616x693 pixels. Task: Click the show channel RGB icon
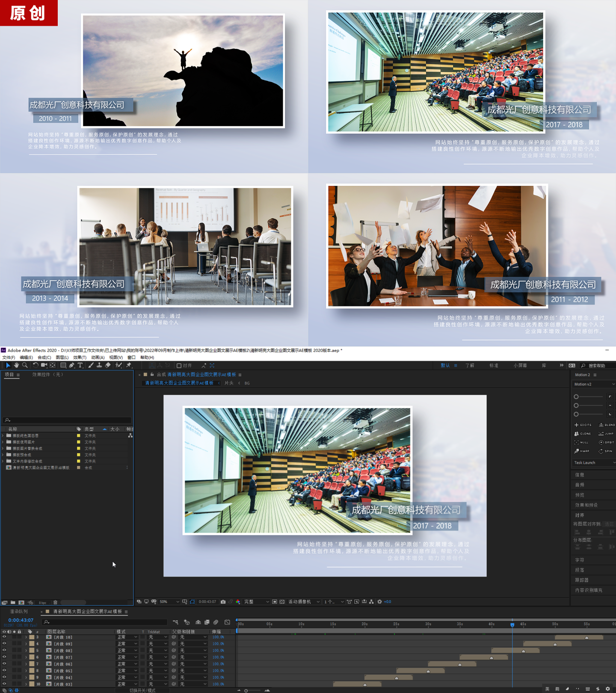point(238,602)
